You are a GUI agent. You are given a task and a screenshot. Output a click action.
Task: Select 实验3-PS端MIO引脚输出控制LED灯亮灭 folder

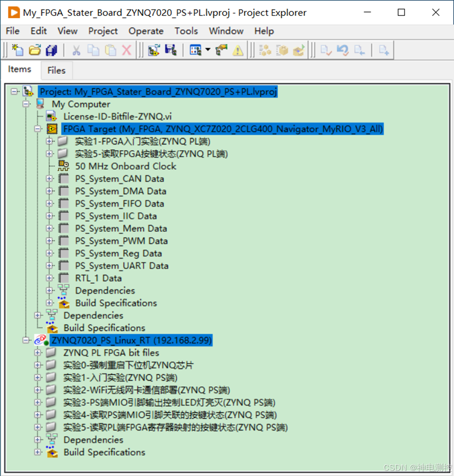(x=169, y=403)
